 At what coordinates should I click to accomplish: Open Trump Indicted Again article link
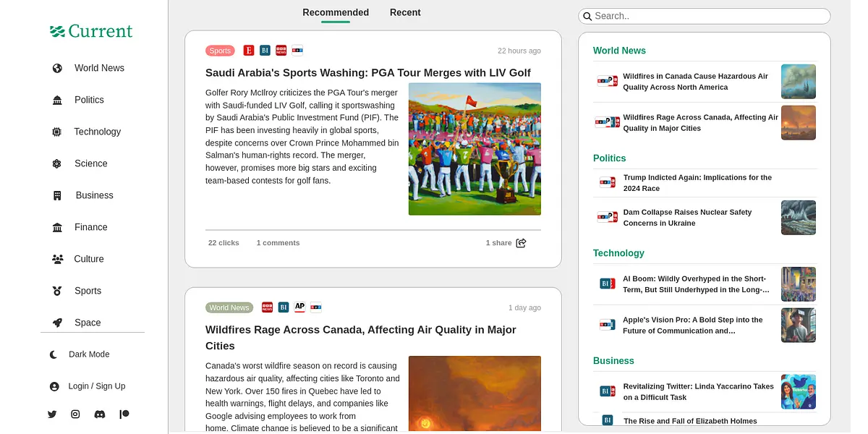coord(697,183)
